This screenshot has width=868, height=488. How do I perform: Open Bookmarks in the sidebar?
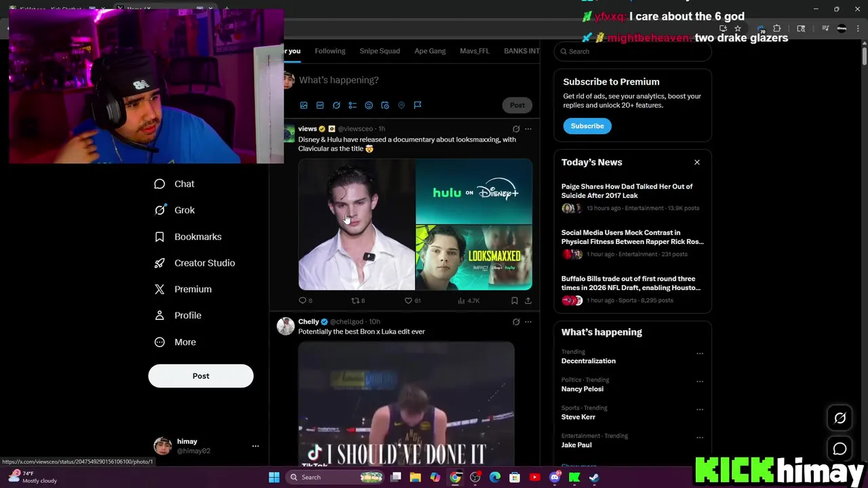(x=188, y=237)
